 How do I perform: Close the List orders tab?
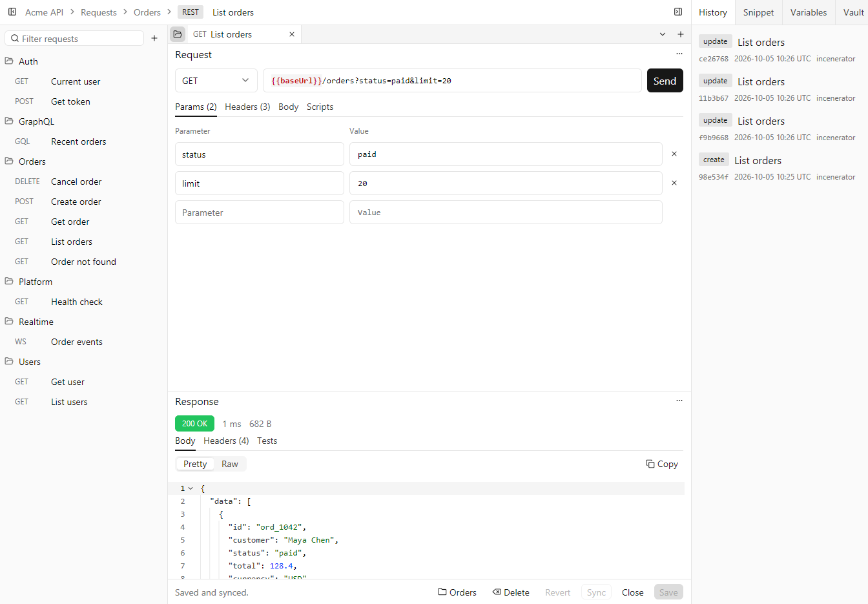tap(292, 34)
